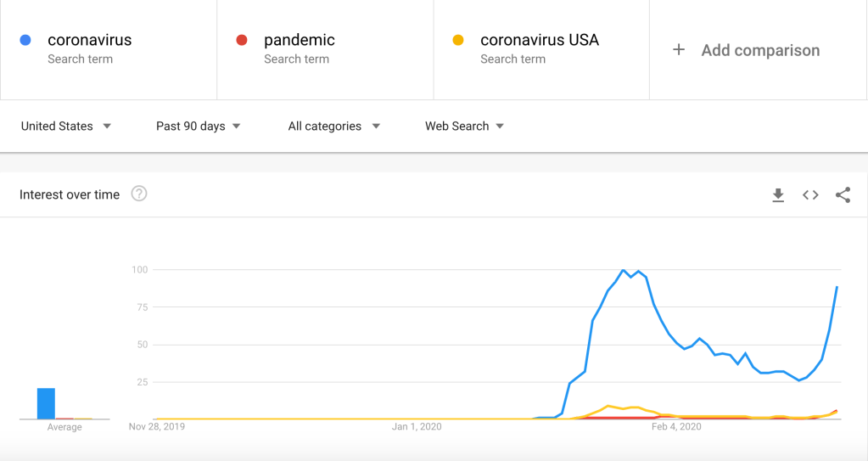This screenshot has height=461, width=868.
Task: Open embed code for the chart
Action: (810, 195)
